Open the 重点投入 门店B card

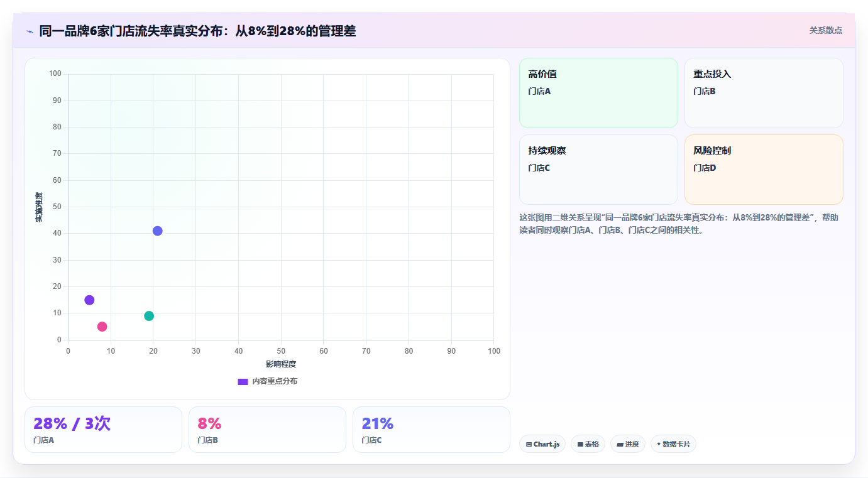(x=764, y=93)
